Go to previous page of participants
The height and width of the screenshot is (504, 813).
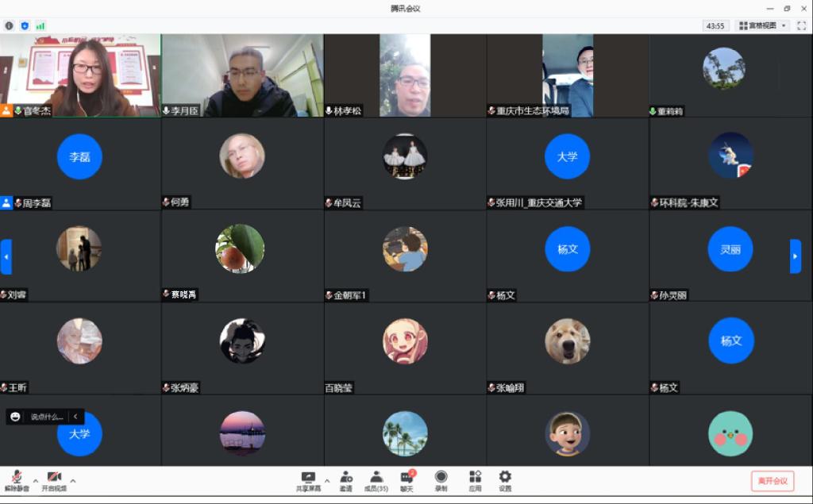(x=6, y=256)
